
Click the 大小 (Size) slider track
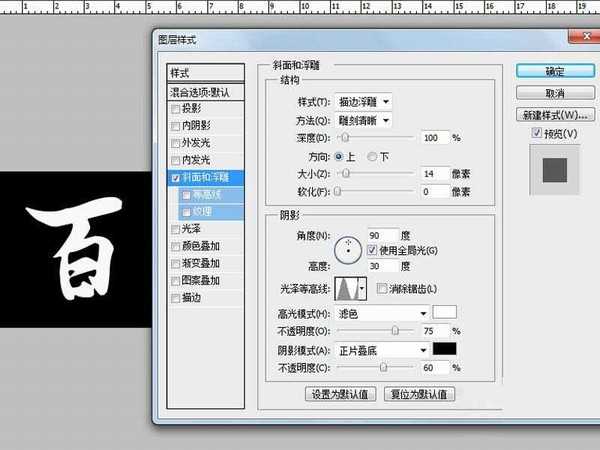[x=370, y=174]
